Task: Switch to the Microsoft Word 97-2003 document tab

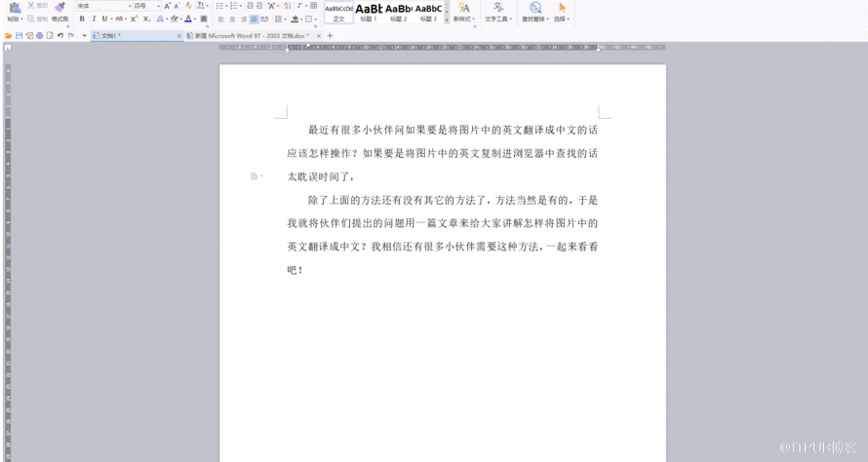Action: [254, 35]
